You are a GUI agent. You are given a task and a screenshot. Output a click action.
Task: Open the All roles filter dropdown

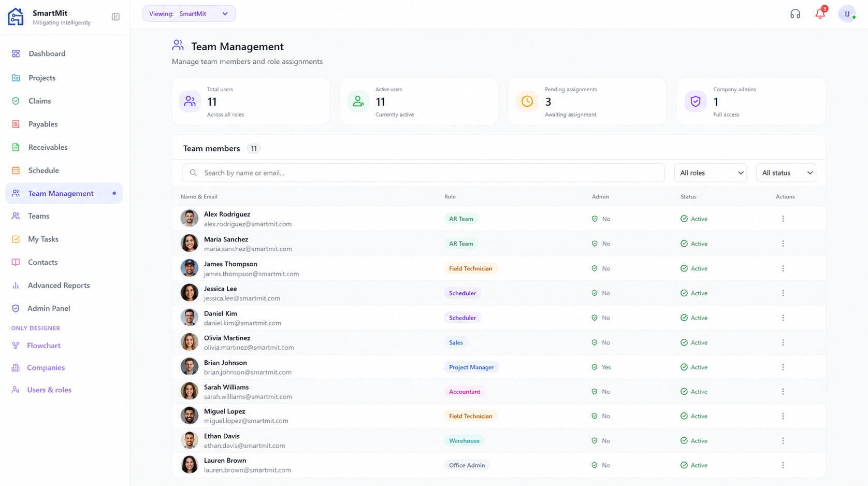click(711, 173)
